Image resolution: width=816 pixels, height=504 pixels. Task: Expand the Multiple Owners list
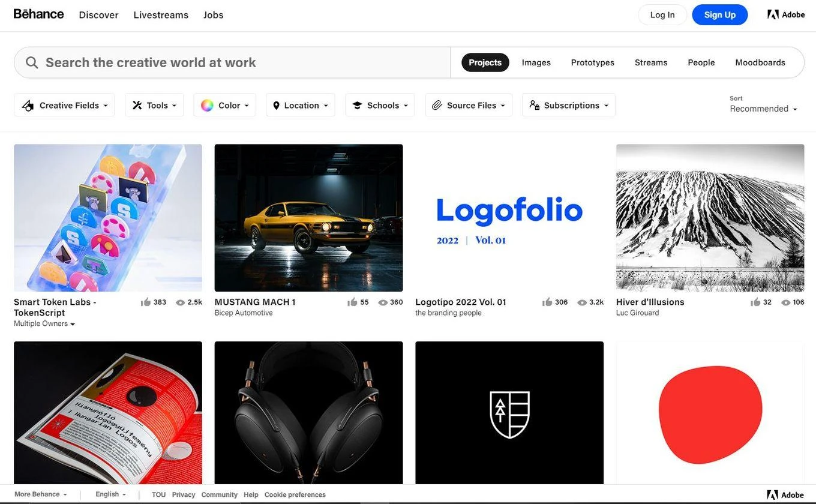pyautogui.click(x=44, y=324)
